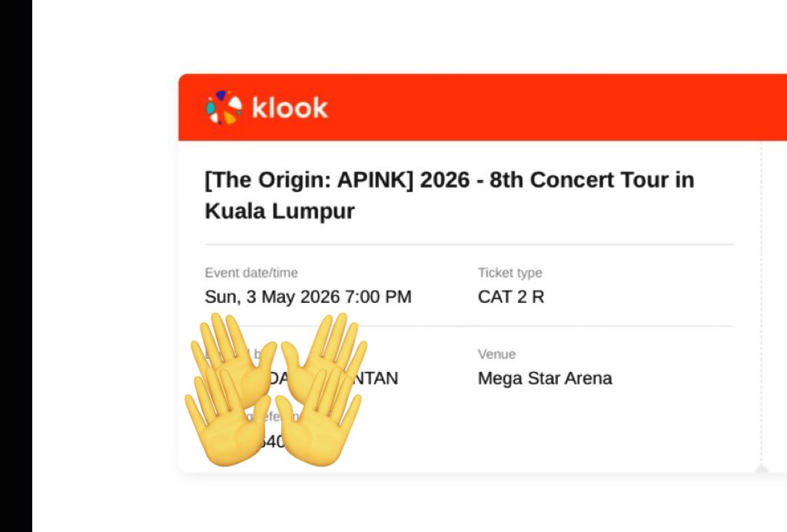Click the white klook wordmark
The height and width of the screenshot is (532, 787).
click(290, 108)
